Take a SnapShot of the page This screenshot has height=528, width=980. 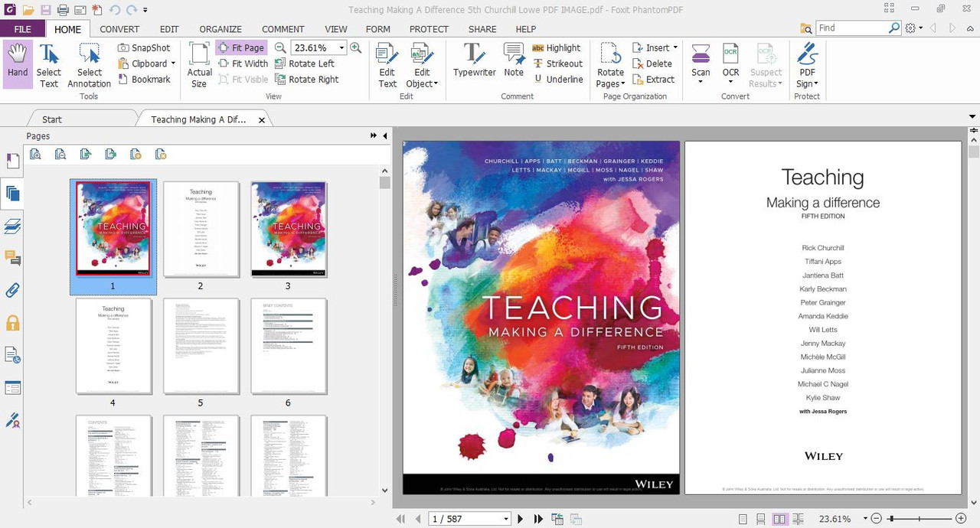(145, 47)
